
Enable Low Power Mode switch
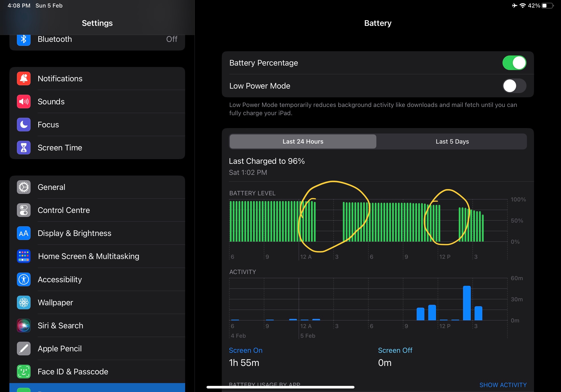[514, 86]
